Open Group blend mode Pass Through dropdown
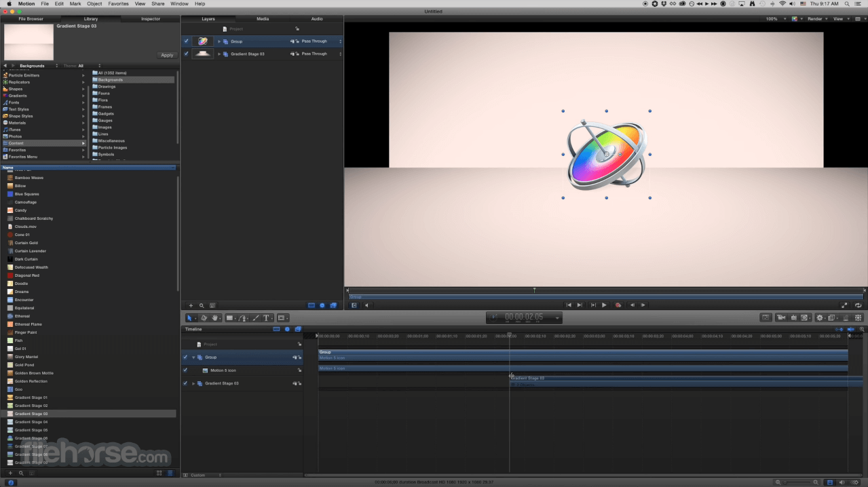The width and height of the screenshot is (868, 487). pyautogui.click(x=321, y=41)
